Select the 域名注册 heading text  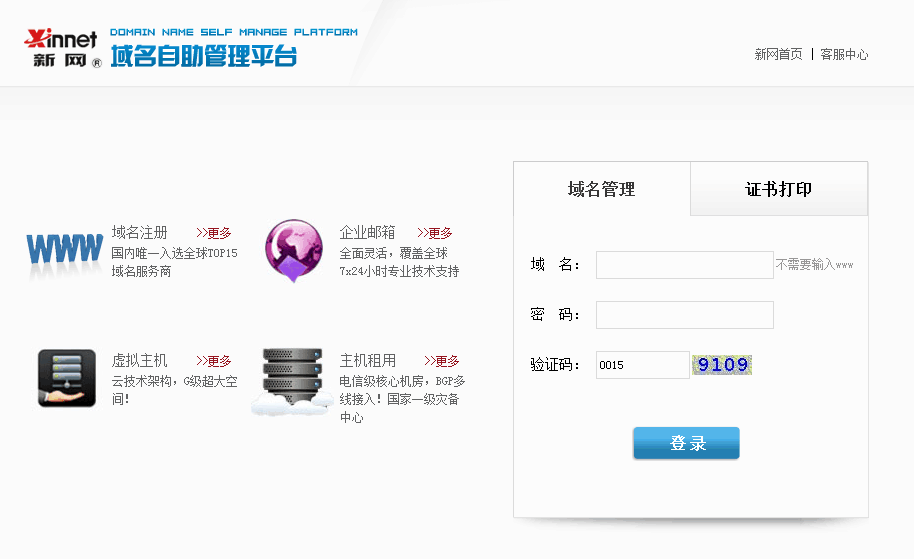coord(140,232)
